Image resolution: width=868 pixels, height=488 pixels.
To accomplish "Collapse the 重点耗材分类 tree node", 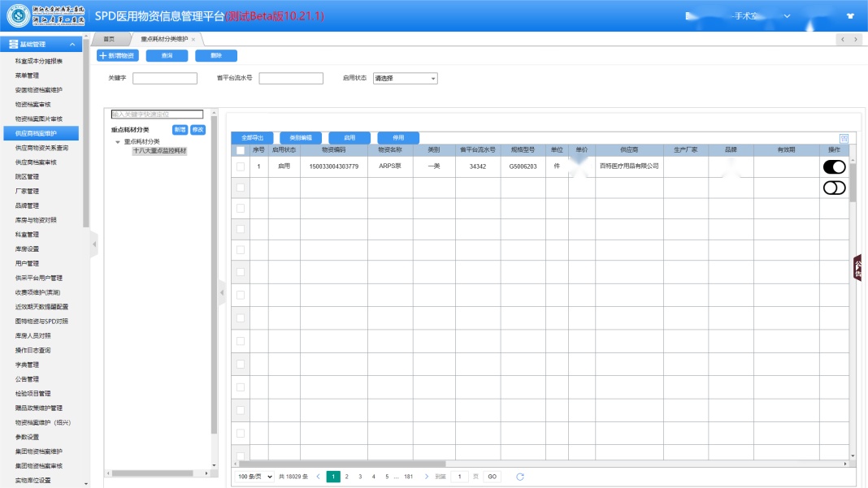I will (118, 142).
